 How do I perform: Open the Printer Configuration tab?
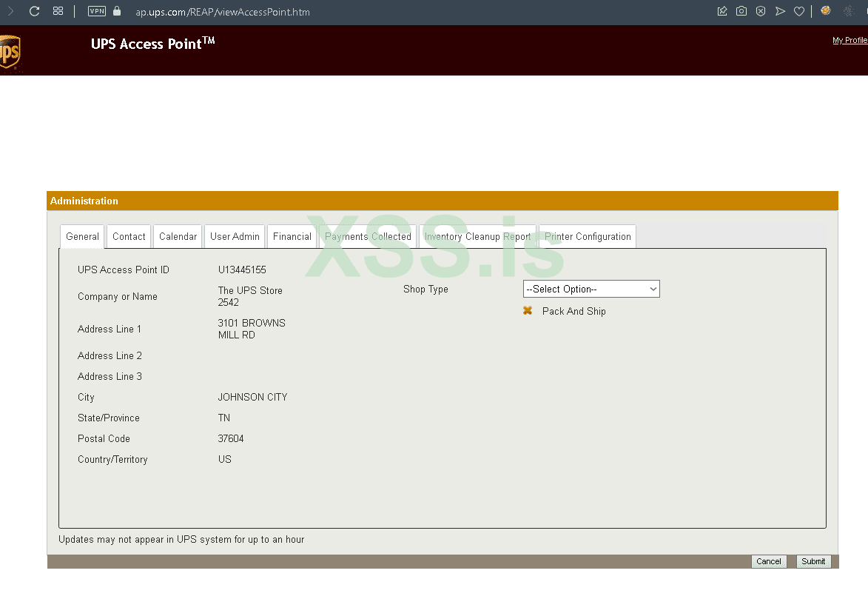[588, 237]
